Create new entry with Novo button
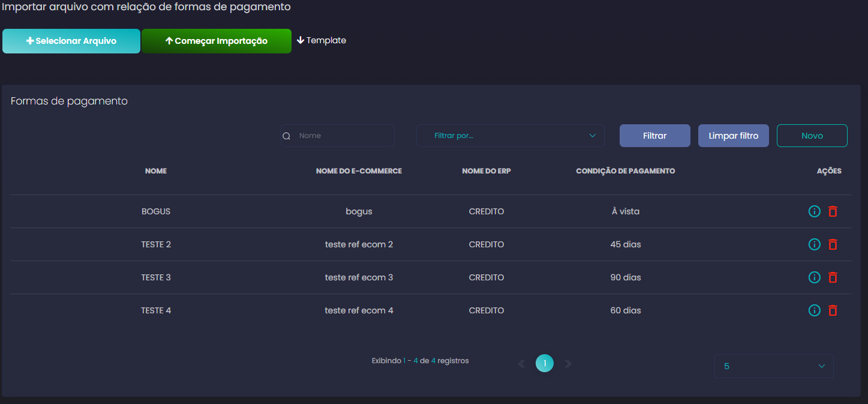Screen dimensions: 868x404 [x=812, y=136]
